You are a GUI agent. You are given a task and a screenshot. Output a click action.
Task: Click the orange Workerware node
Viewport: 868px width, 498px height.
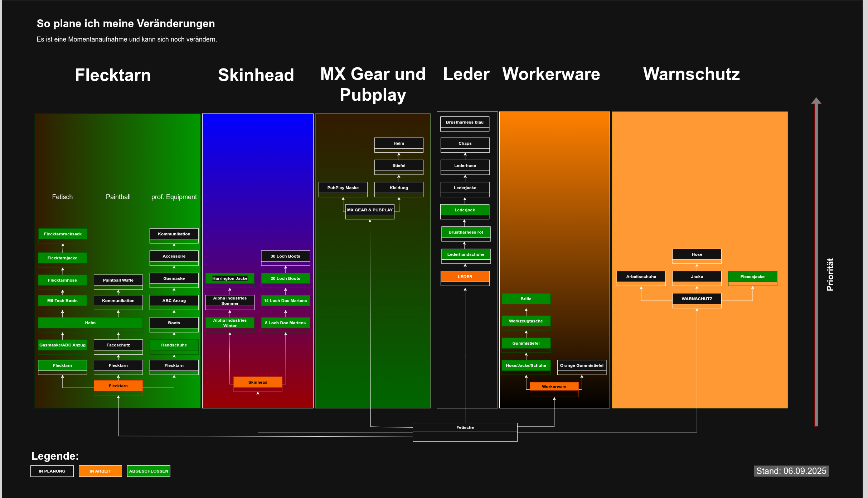554,387
